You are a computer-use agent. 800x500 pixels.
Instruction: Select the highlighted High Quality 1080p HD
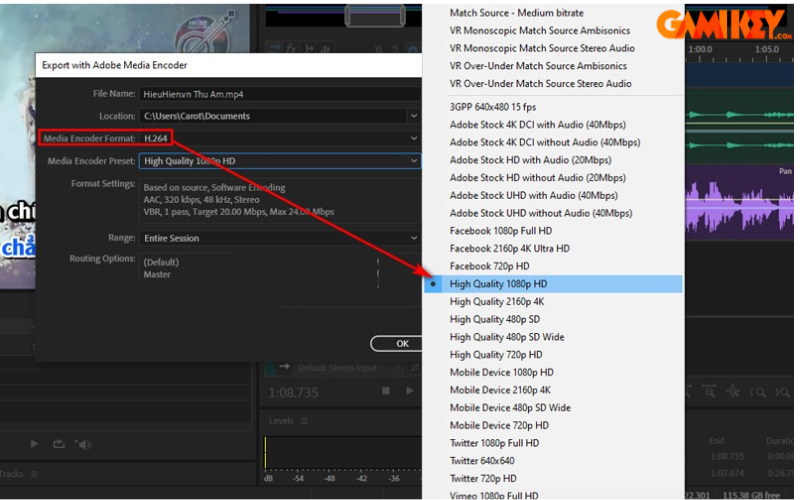[x=553, y=284]
